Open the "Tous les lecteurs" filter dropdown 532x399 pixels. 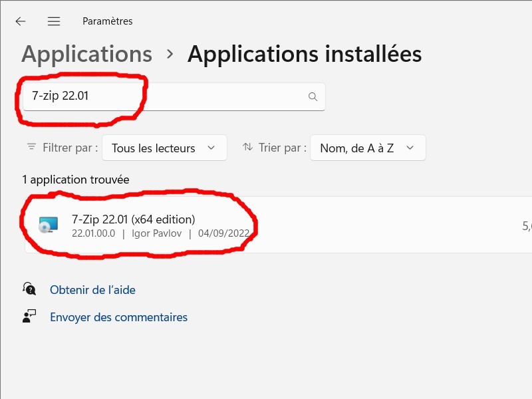click(164, 148)
